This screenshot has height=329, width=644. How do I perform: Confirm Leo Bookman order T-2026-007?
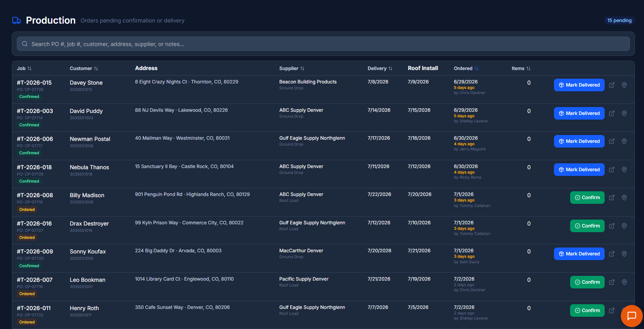[587, 282]
